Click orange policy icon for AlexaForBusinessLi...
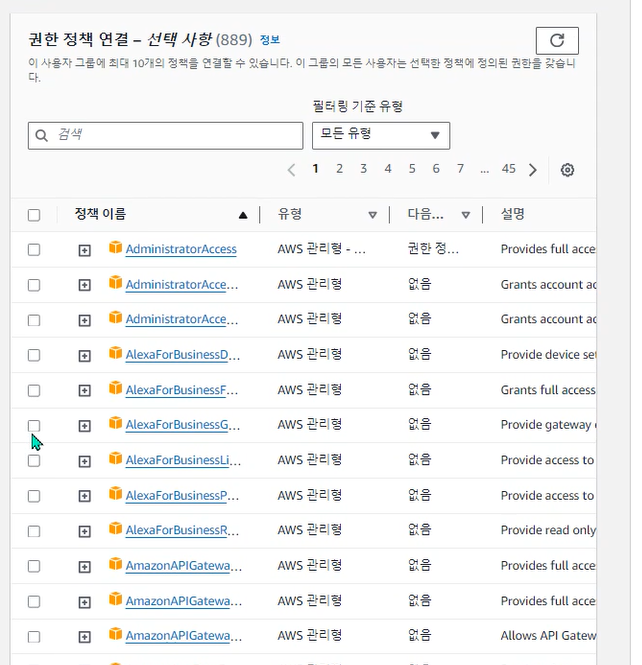Image resolution: width=642 pixels, height=665 pixels. pos(115,458)
